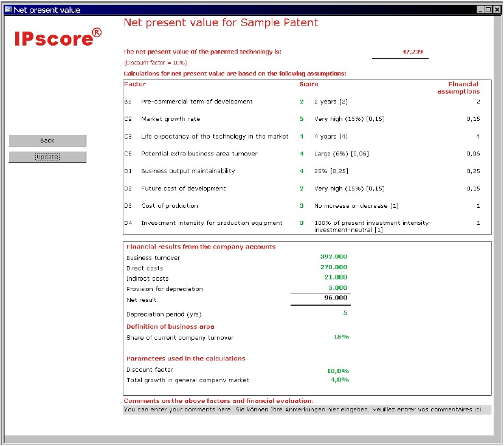Click the Total growth in general company market value
The width and height of the screenshot is (504, 446).
click(339, 380)
